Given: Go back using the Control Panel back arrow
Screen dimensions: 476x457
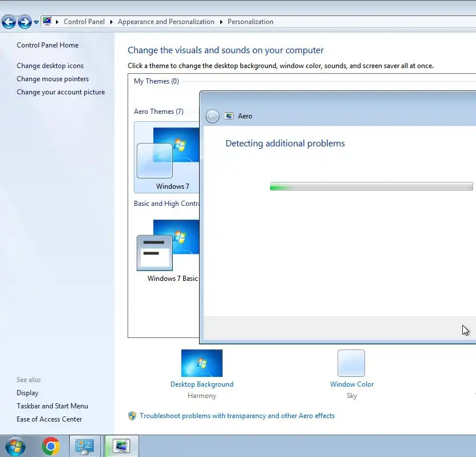Looking at the screenshot, I should (x=9, y=22).
